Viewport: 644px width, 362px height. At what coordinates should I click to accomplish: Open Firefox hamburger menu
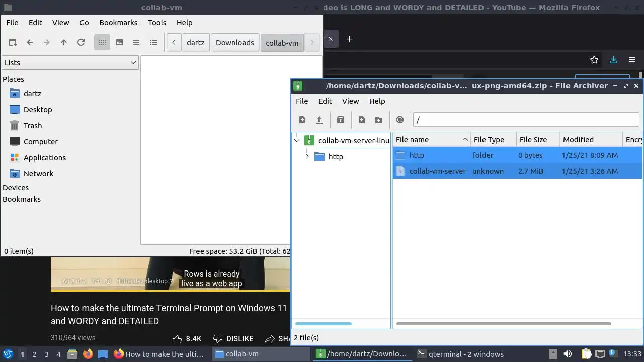click(632, 60)
